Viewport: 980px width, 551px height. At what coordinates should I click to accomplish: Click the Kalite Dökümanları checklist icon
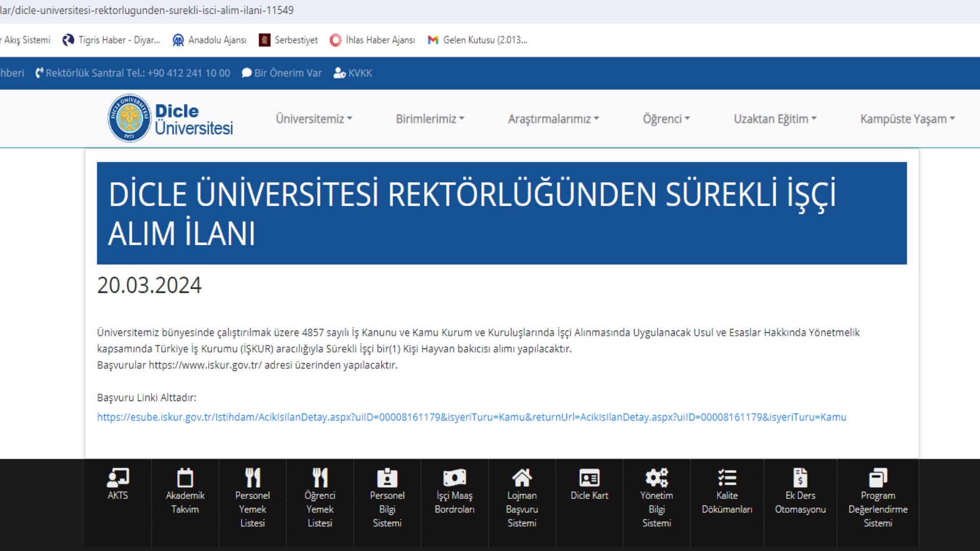[x=727, y=478]
